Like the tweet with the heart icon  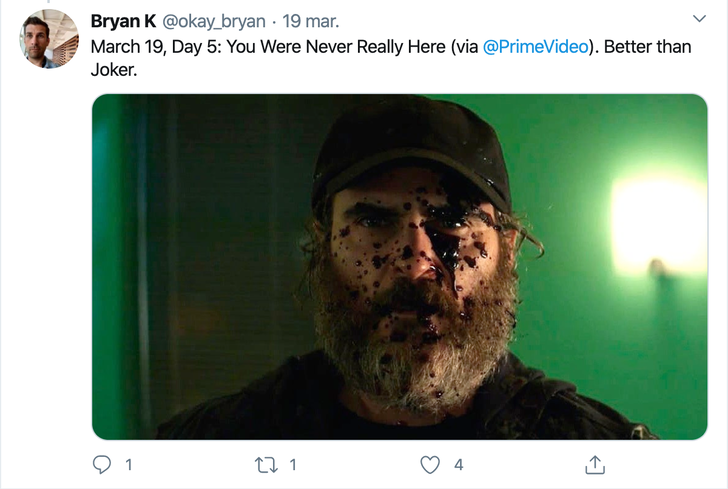(x=430, y=465)
